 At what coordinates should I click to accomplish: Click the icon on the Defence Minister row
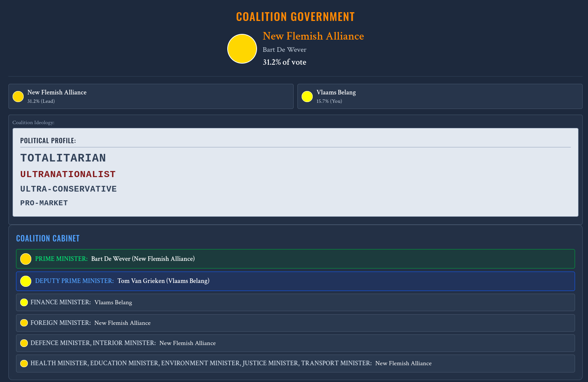[x=24, y=343]
